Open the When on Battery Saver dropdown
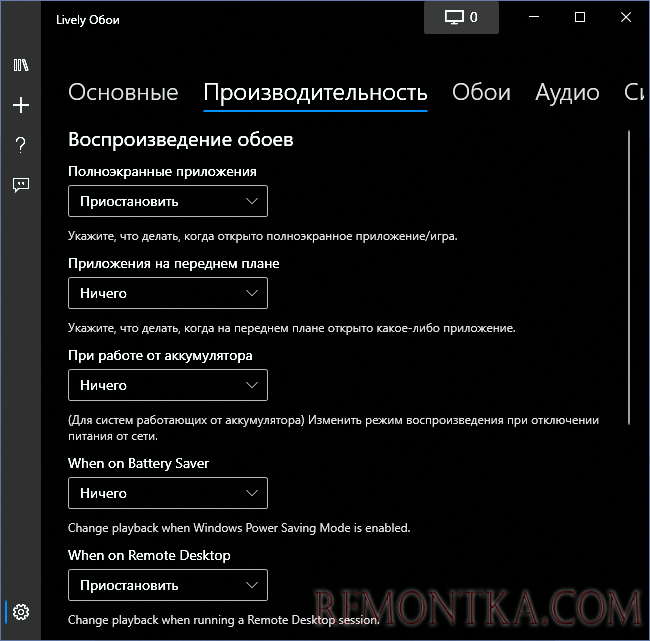This screenshot has width=650, height=641. 168,493
